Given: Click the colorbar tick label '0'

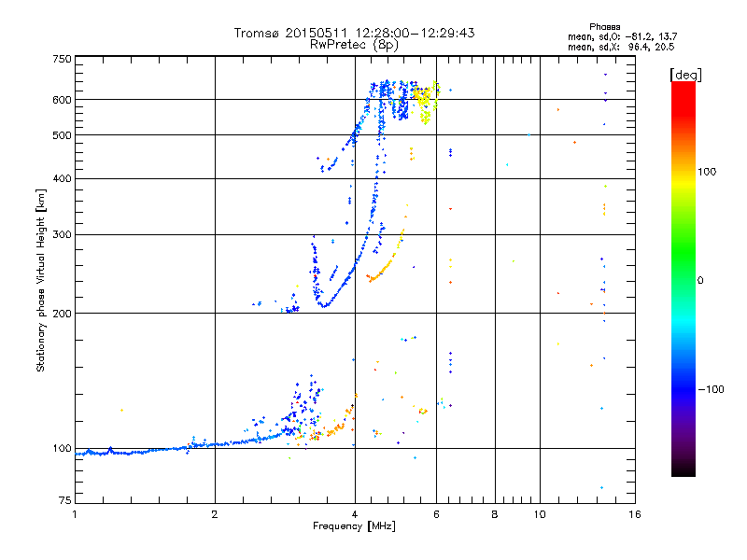Looking at the screenshot, I should pyautogui.click(x=700, y=281).
